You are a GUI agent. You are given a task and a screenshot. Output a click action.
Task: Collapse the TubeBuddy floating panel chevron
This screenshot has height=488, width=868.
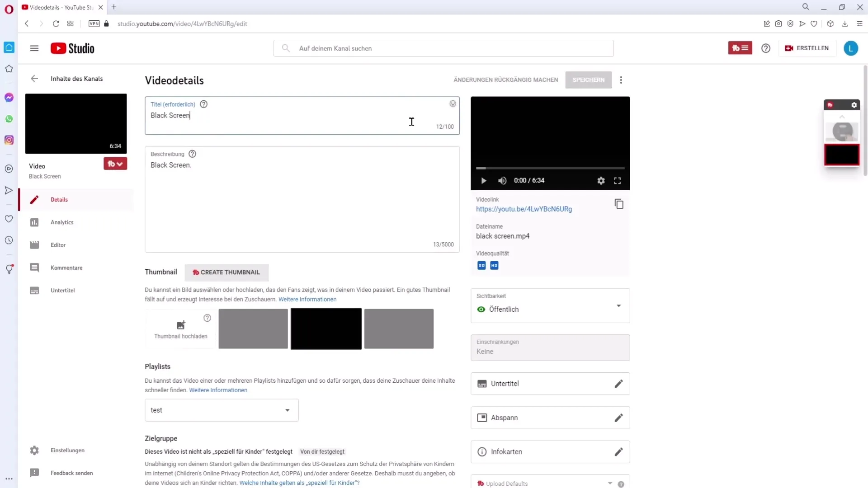[842, 117]
